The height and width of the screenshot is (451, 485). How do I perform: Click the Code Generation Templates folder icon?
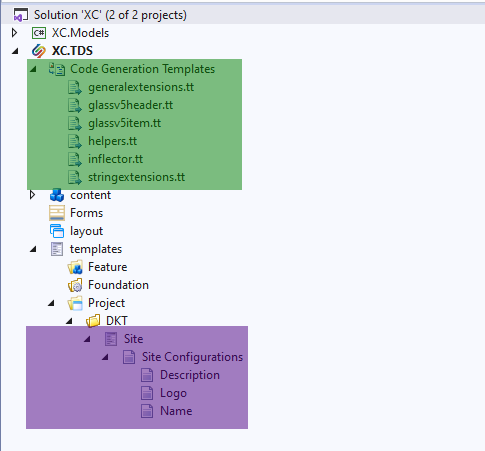(57, 69)
